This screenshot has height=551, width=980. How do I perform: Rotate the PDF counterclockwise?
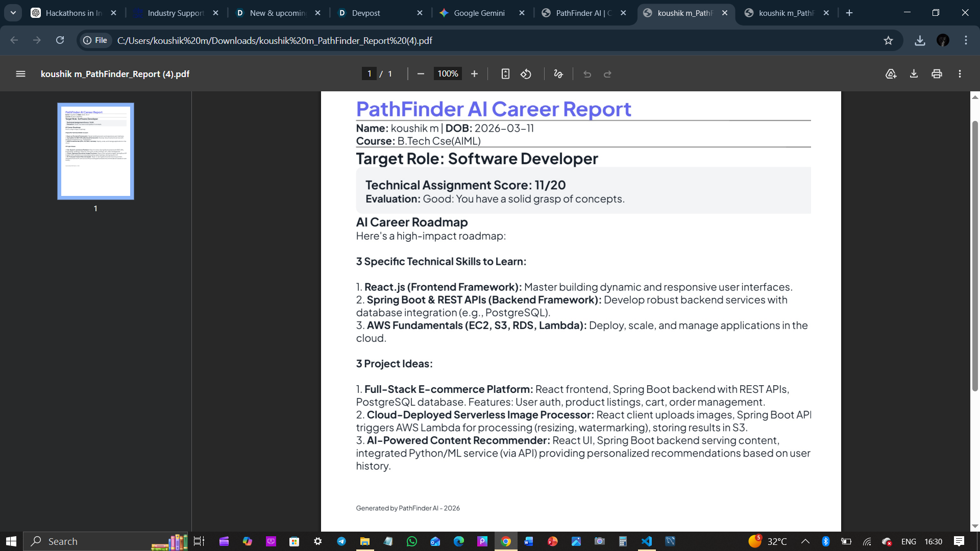(526, 74)
